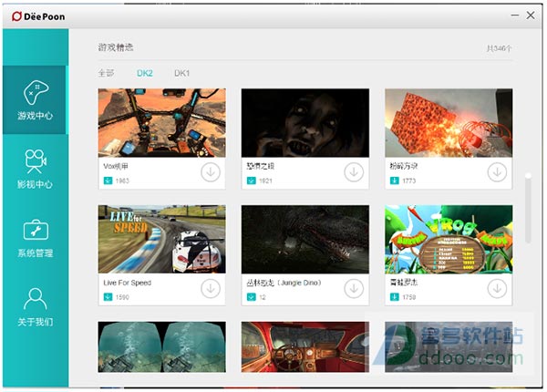547x392 pixels.
Task: Open the Vox机甲 cockpit thumbnail
Action: click(162, 123)
